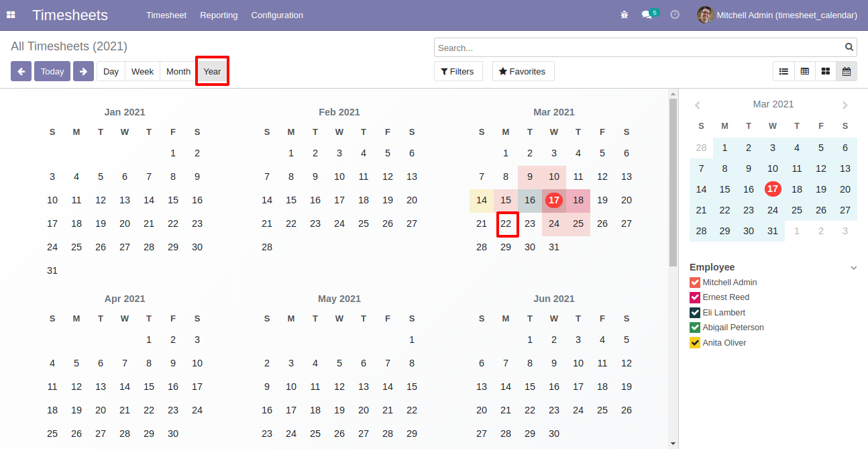This screenshot has width=868, height=449.
Task: Open the Reporting menu
Action: (x=219, y=15)
